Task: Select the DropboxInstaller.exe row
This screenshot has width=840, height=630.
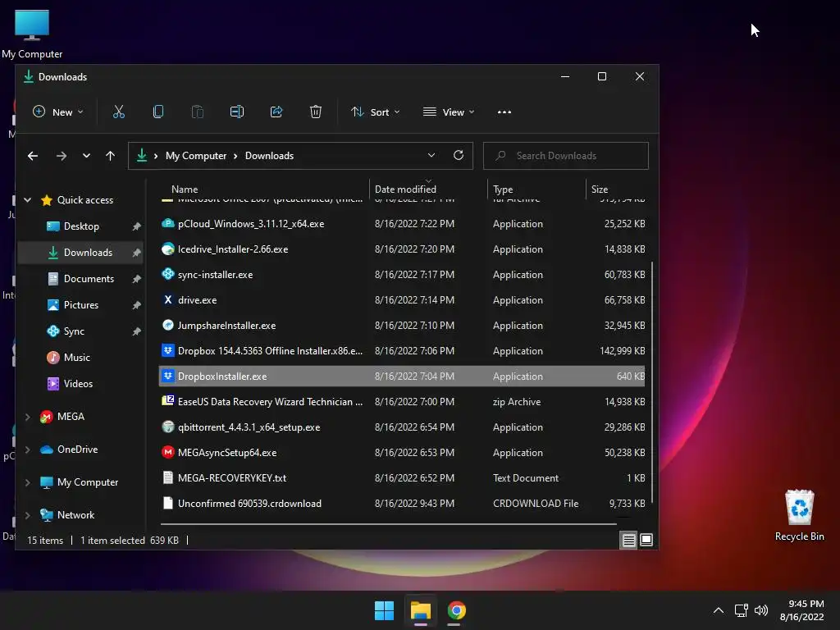Action: coord(403,376)
